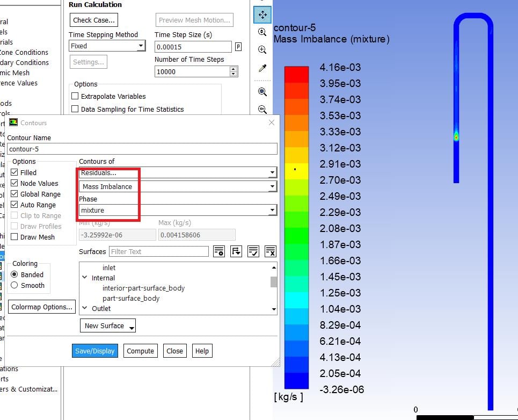Click the Preview Mesh Motion... button

point(194,20)
